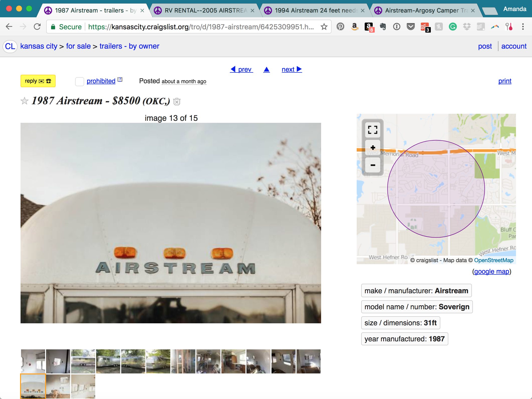
Task: Select the highlighted Airstream logo thumbnail
Action: (33, 386)
